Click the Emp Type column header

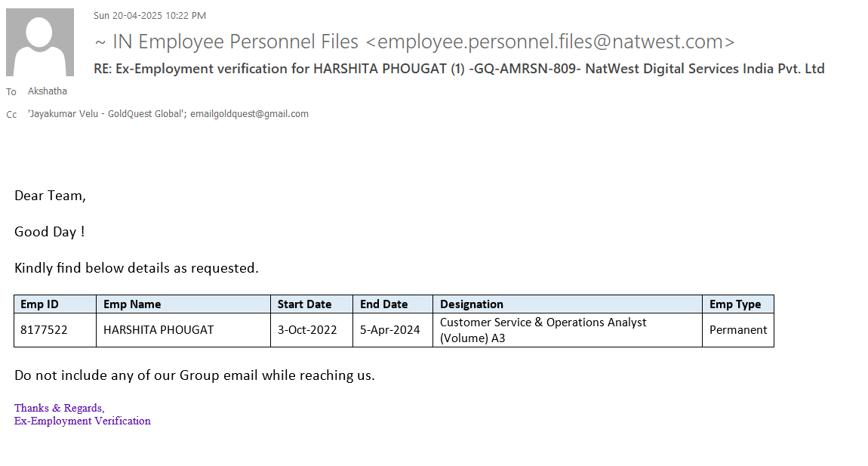[x=735, y=304]
